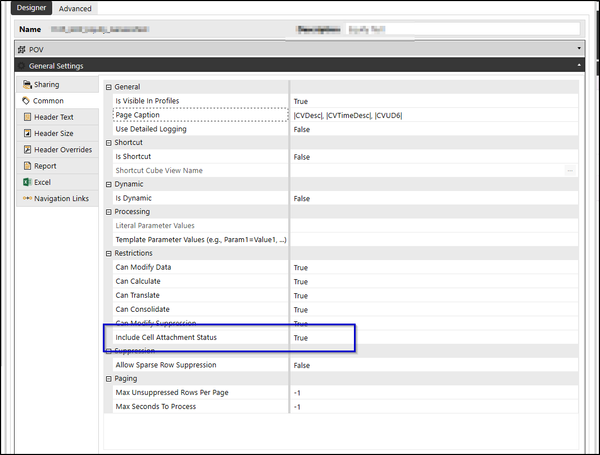Open the Report settings icon
Viewport: 600px width, 455px height.
pyautogui.click(x=27, y=166)
